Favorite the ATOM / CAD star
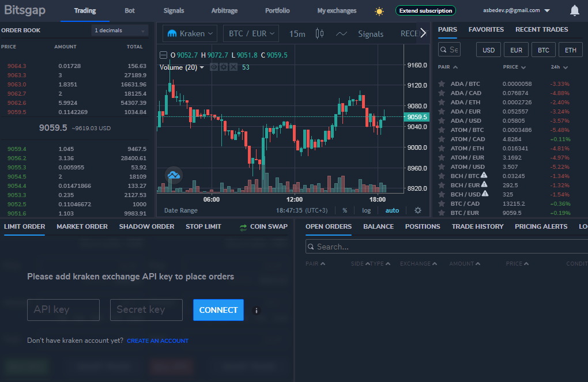Image resolution: width=588 pixels, height=382 pixels. [442, 139]
